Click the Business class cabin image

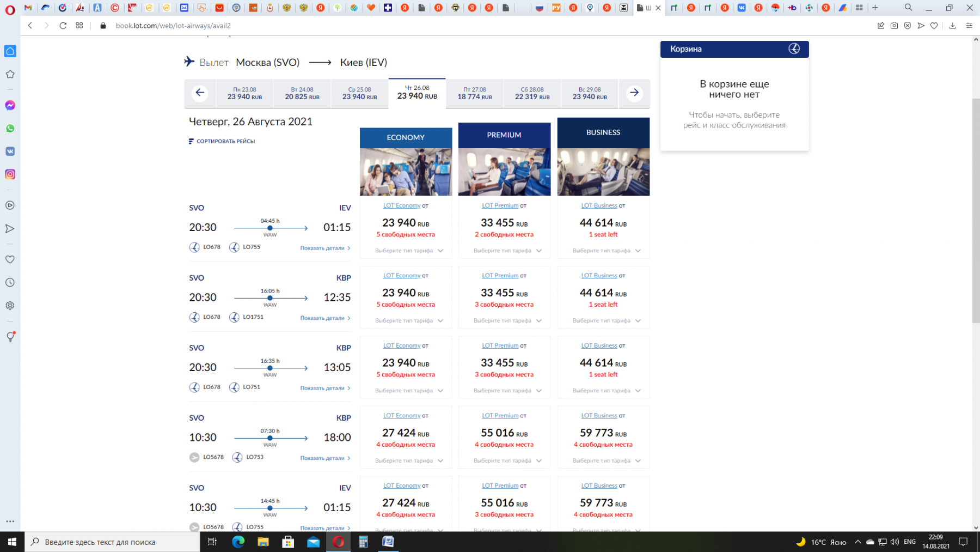click(603, 172)
